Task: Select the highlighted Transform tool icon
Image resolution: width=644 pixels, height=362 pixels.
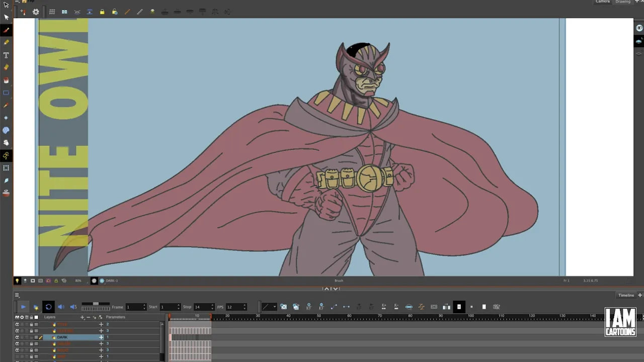Action: pyautogui.click(x=6, y=156)
